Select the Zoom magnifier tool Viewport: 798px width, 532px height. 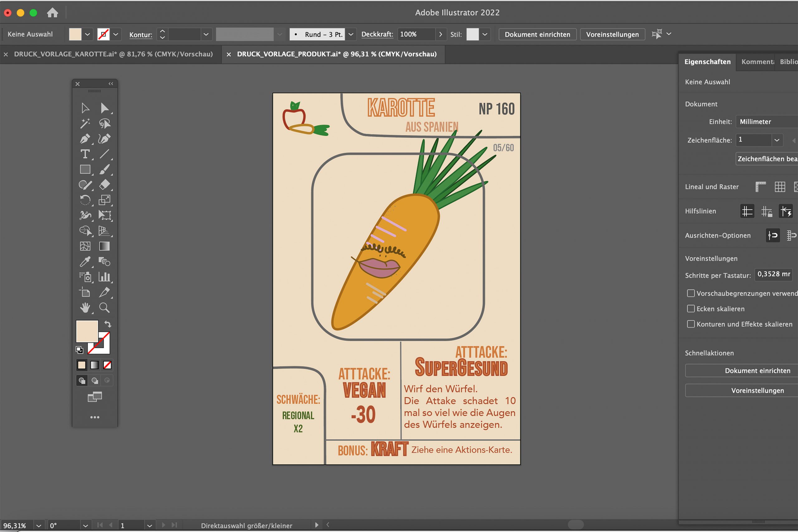[x=104, y=308]
